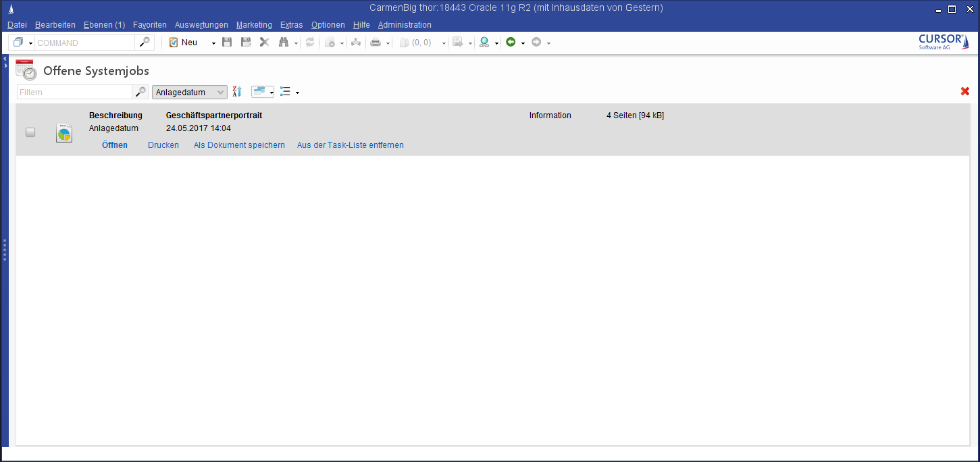The height and width of the screenshot is (462, 980).
Task: Click the magnifier next to COMMAND field
Action: [145, 43]
